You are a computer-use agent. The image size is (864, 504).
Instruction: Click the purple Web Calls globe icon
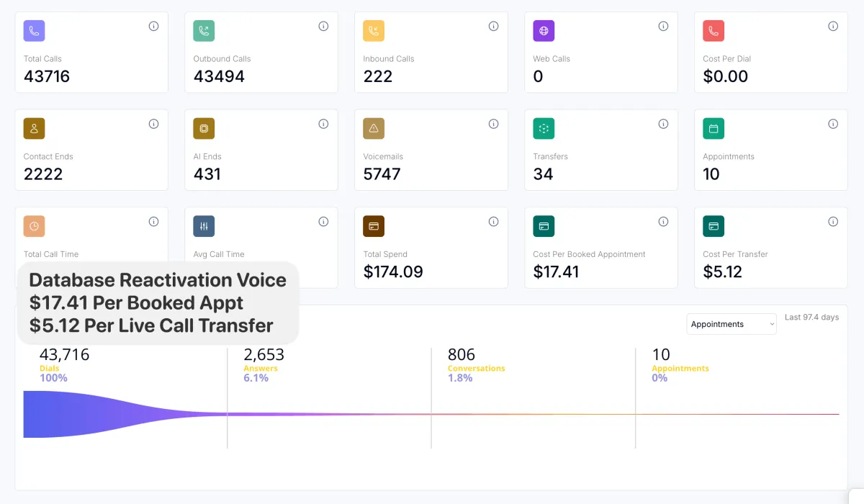(544, 31)
